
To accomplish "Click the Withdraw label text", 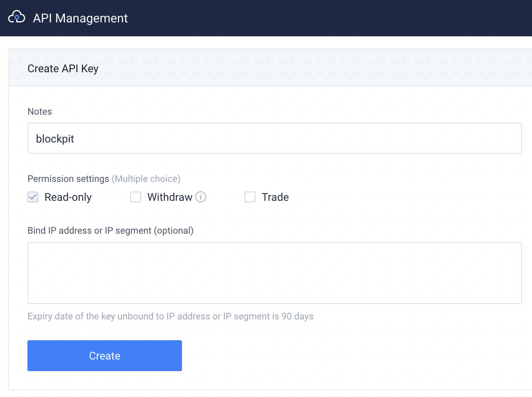I will click(x=170, y=197).
